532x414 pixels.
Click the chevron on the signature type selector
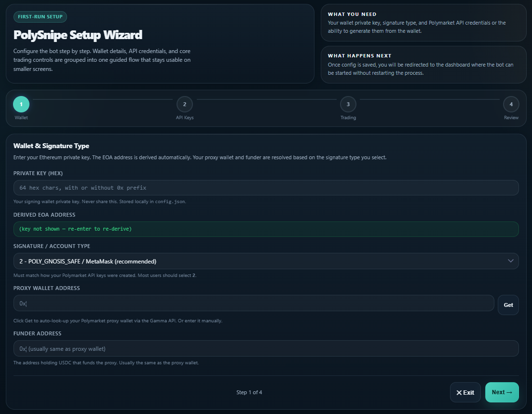click(x=511, y=261)
